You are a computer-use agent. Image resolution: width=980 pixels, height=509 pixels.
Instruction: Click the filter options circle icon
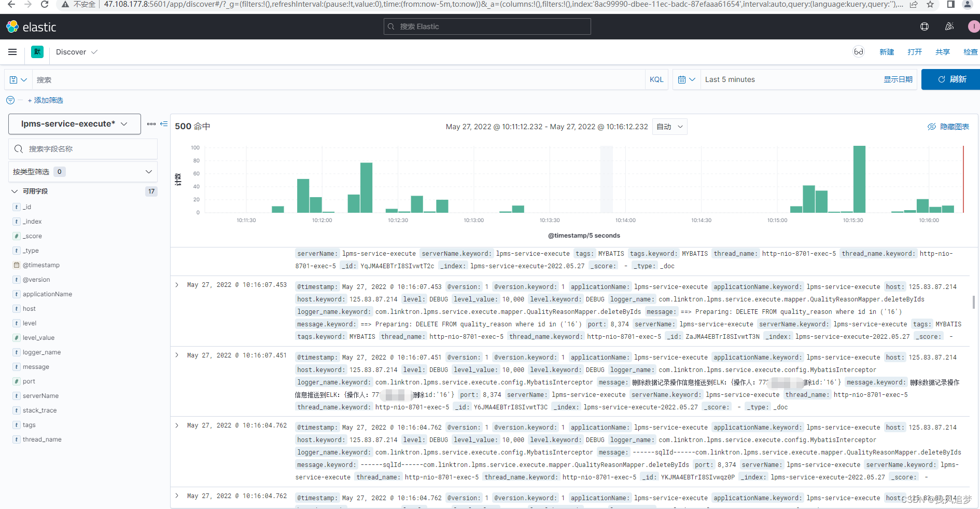(x=10, y=100)
